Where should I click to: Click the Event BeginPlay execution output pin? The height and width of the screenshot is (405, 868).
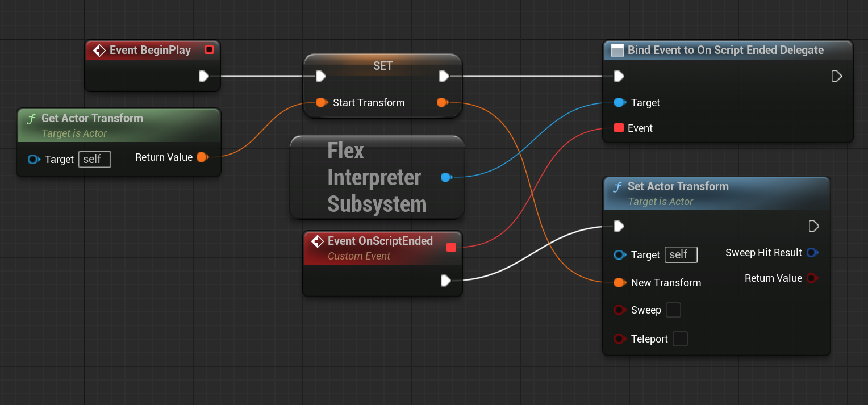pyautogui.click(x=204, y=76)
